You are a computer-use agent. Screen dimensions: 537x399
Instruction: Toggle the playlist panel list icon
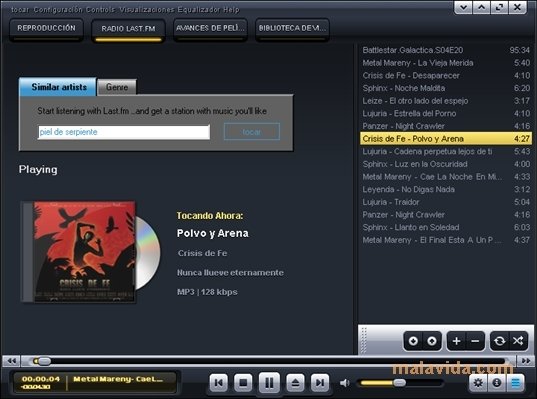[x=515, y=382]
